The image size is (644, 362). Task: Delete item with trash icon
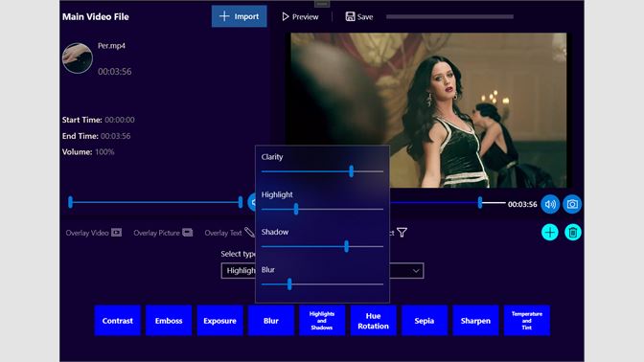[573, 233]
